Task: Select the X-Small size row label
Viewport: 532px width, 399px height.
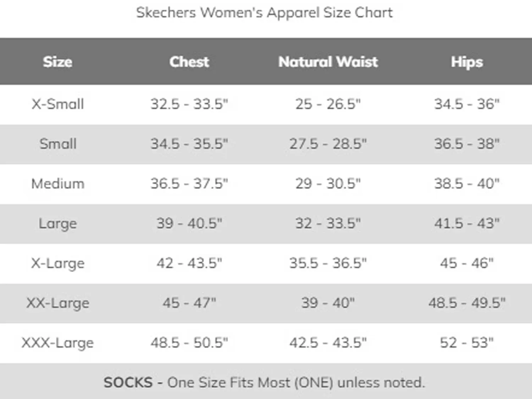Action: [x=58, y=104]
